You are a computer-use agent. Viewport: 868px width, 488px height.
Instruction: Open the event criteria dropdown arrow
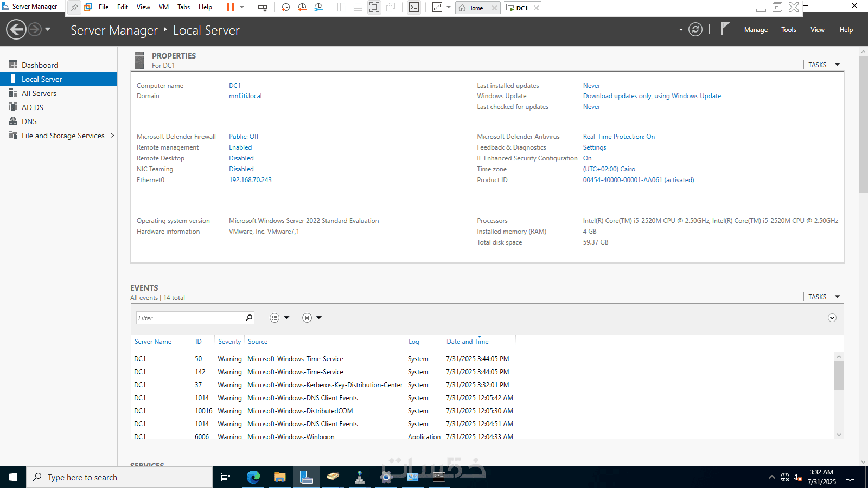click(287, 318)
